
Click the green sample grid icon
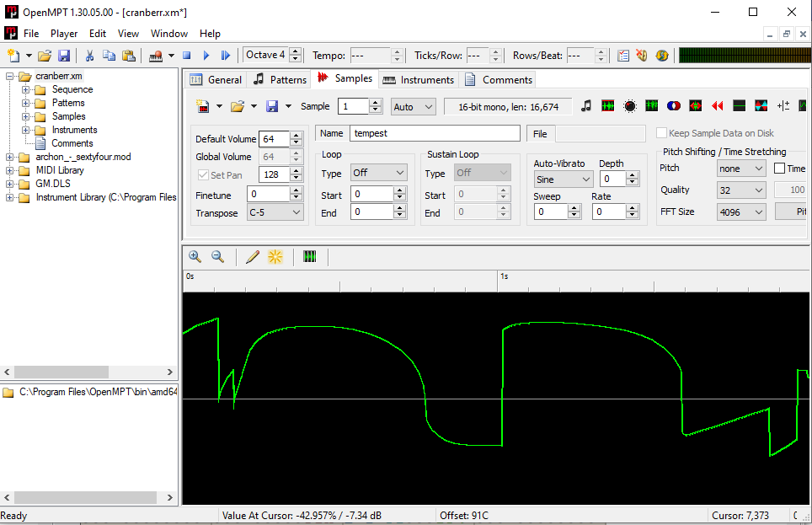pos(310,256)
